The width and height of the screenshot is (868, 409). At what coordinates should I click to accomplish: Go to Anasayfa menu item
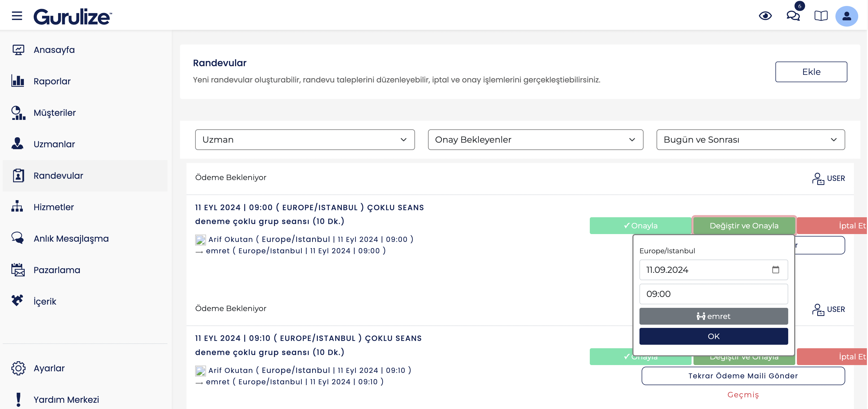(x=85, y=50)
